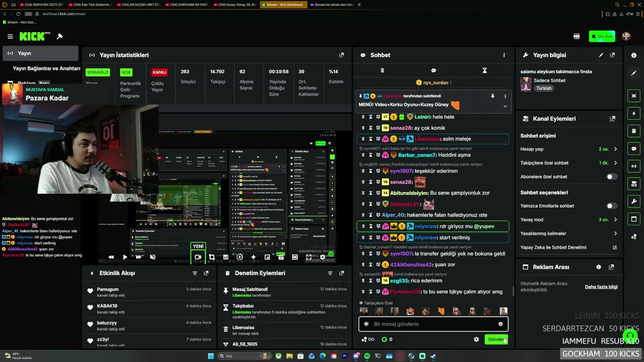644x362 pixels.
Task: Toggle Yalnızca Emotlarla sohbet switch
Action: point(612,206)
